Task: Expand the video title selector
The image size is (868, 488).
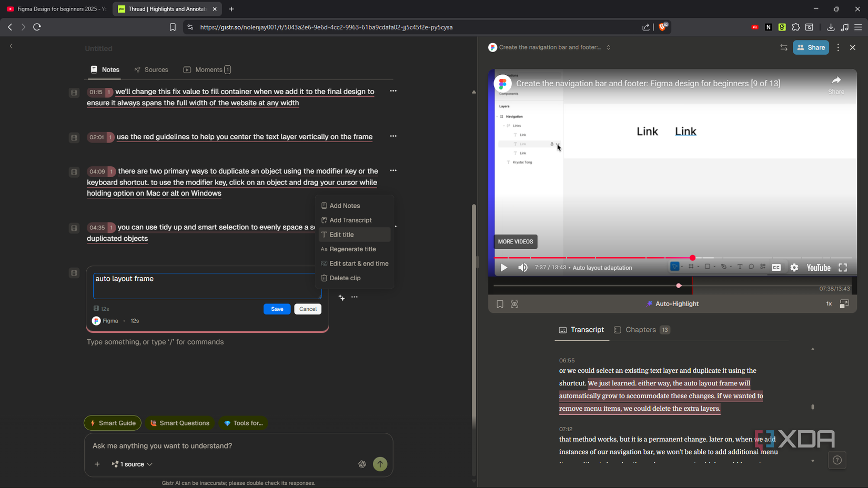Action: click(608, 47)
